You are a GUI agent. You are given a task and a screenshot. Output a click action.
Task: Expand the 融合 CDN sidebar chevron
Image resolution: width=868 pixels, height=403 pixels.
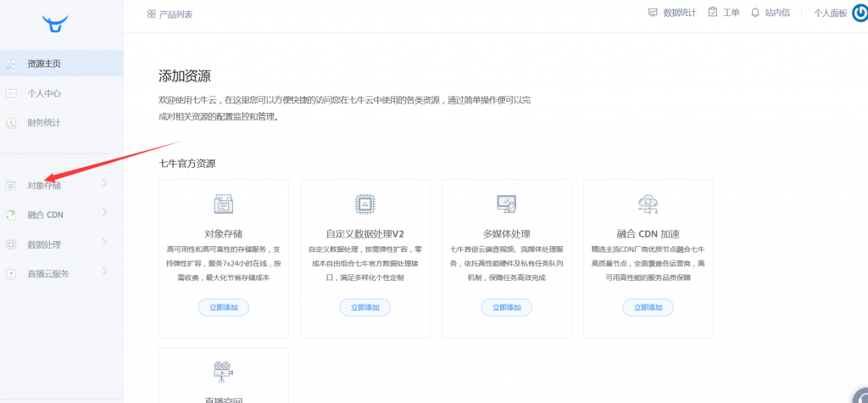click(x=104, y=212)
